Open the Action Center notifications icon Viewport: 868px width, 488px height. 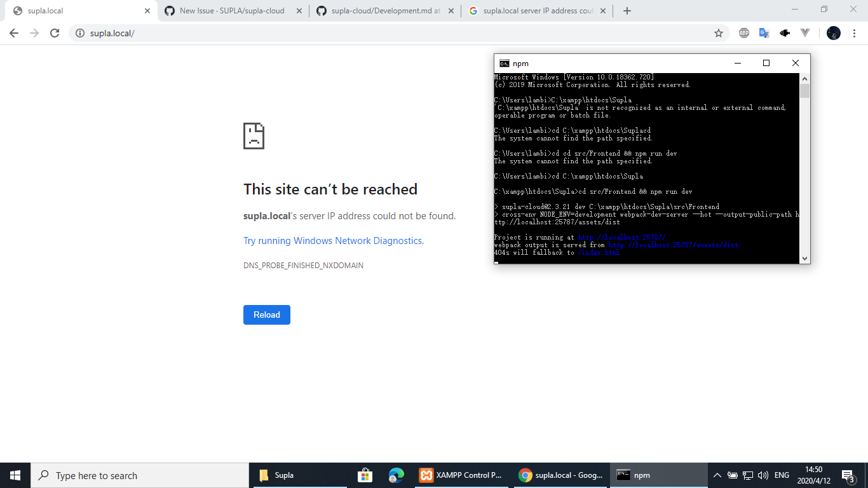click(848, 475)
